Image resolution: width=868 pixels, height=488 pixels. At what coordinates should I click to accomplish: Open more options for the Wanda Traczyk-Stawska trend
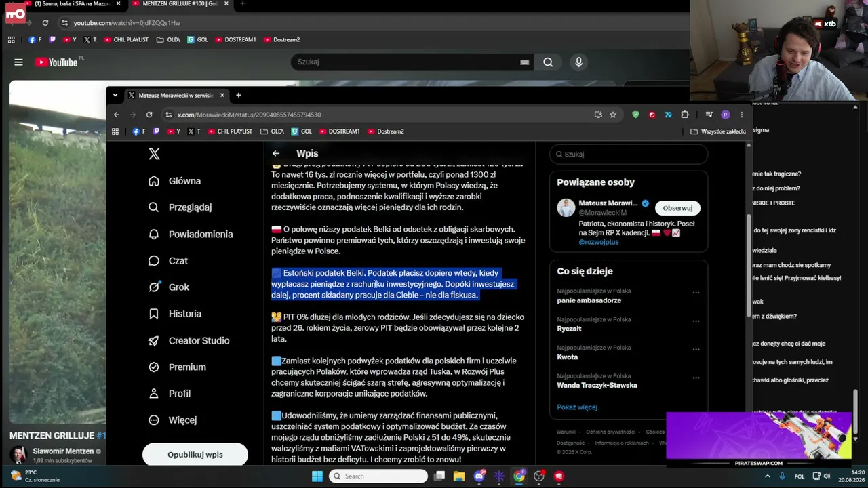coord(696,378)
